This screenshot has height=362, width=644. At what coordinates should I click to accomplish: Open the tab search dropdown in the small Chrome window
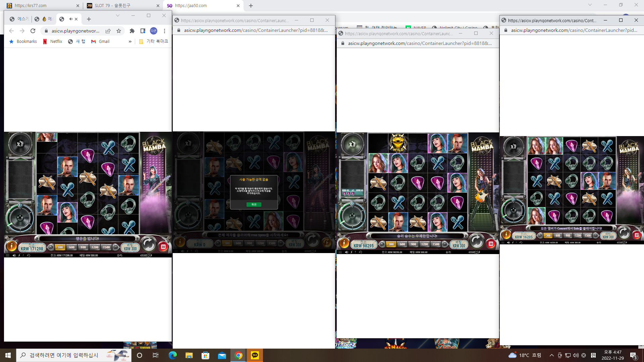(118, 15)
